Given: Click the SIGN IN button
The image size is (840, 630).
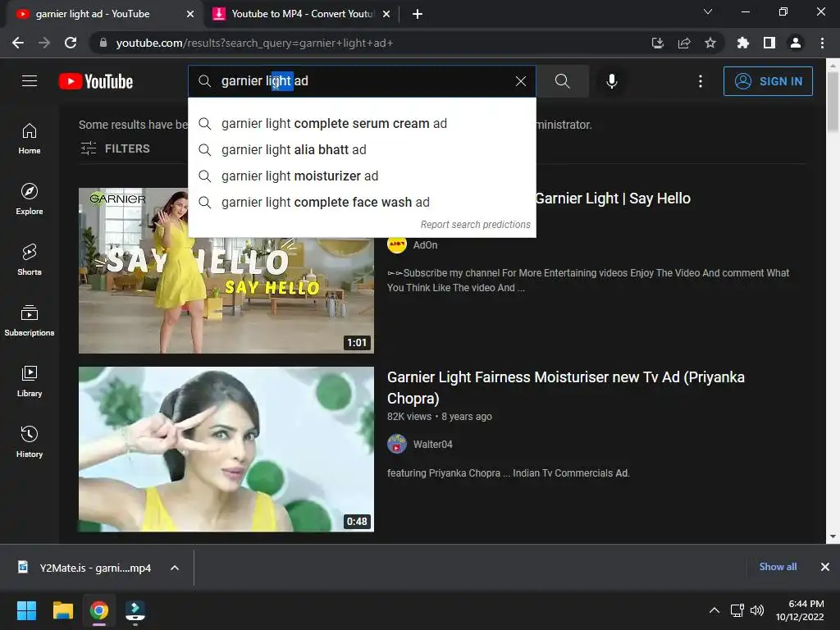Looking at the screenshot, I should point(768,81).
